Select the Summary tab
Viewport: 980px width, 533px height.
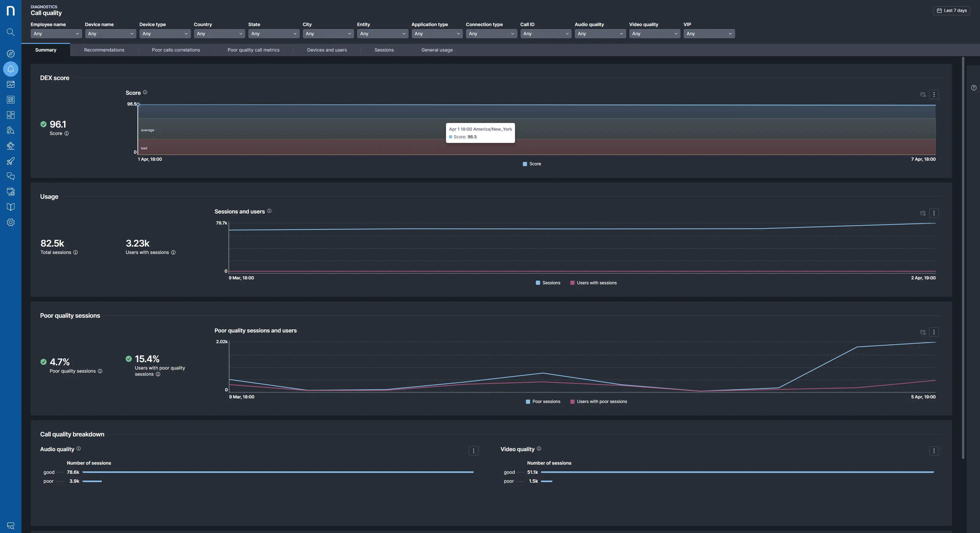(x=46, y=50)
